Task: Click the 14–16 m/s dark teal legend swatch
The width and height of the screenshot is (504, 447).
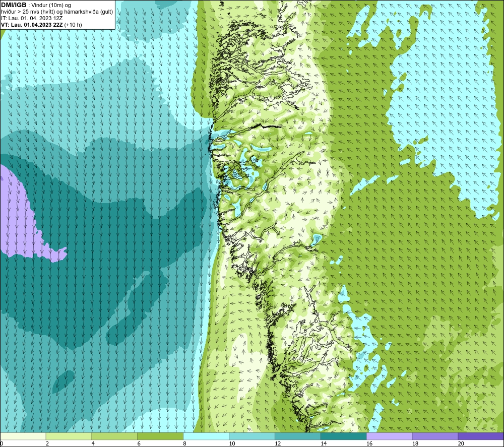Action: click(x=343, y=436)
